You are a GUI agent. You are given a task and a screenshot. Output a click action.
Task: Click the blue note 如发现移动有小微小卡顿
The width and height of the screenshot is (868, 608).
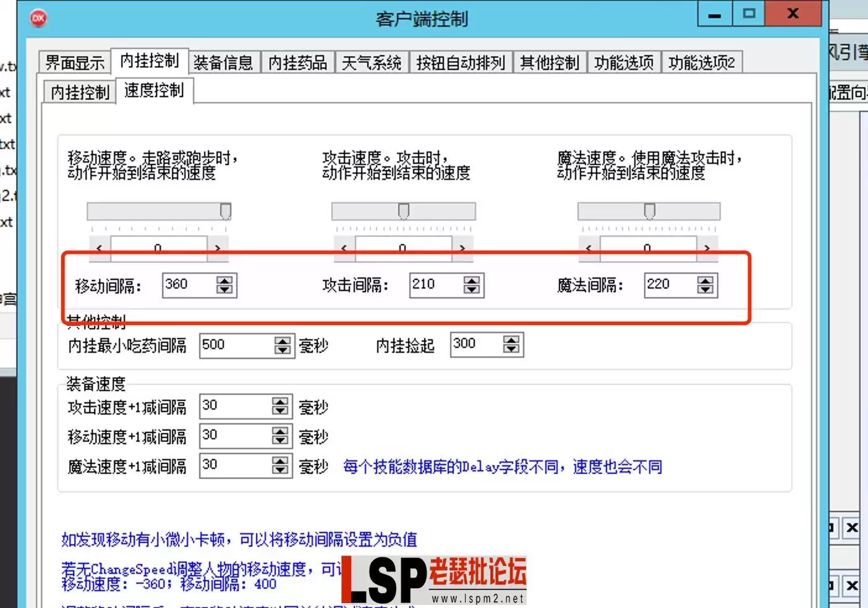(x=239, y=539)
